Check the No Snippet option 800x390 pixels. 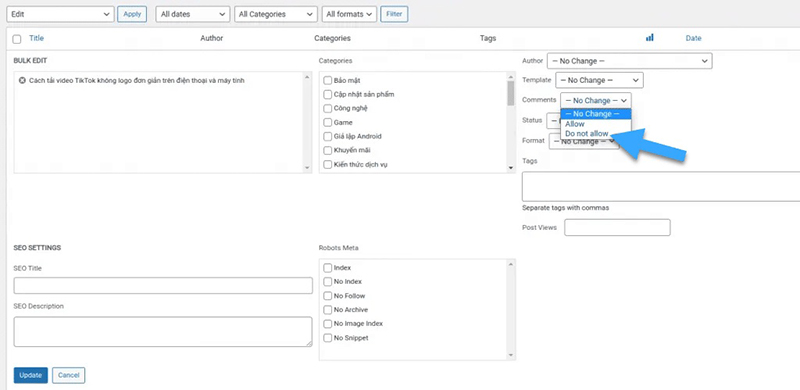pos(328,338)
